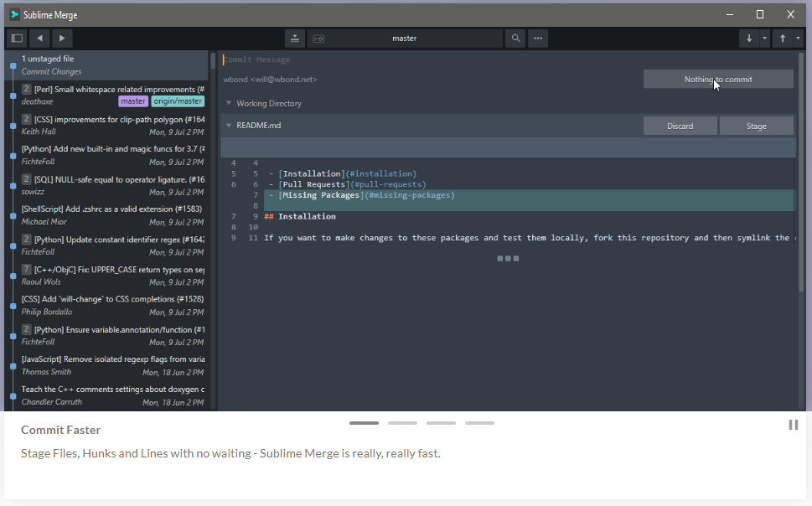Open the command palette icon in the toolbar

(318, 38)
